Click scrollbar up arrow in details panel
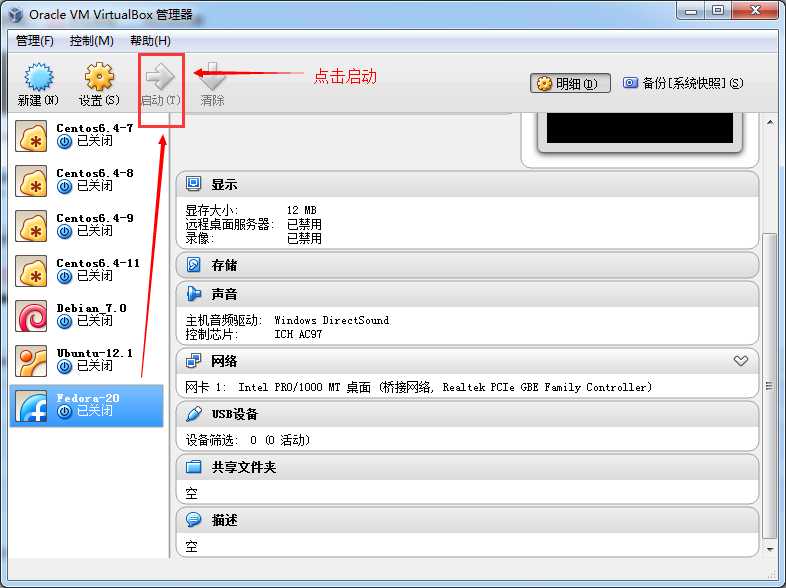786x588 pixels. pos(770,122)
